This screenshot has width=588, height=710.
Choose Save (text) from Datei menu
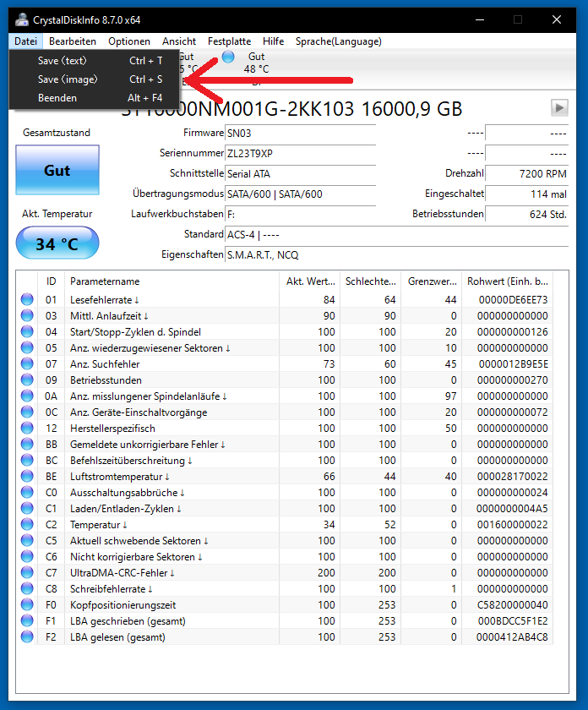tap(94, 61)
